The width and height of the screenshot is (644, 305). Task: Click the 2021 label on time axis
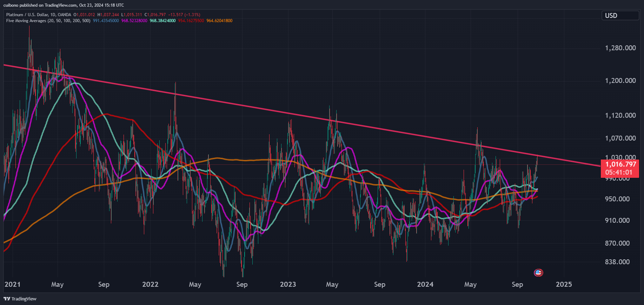(x=12, y=284)
